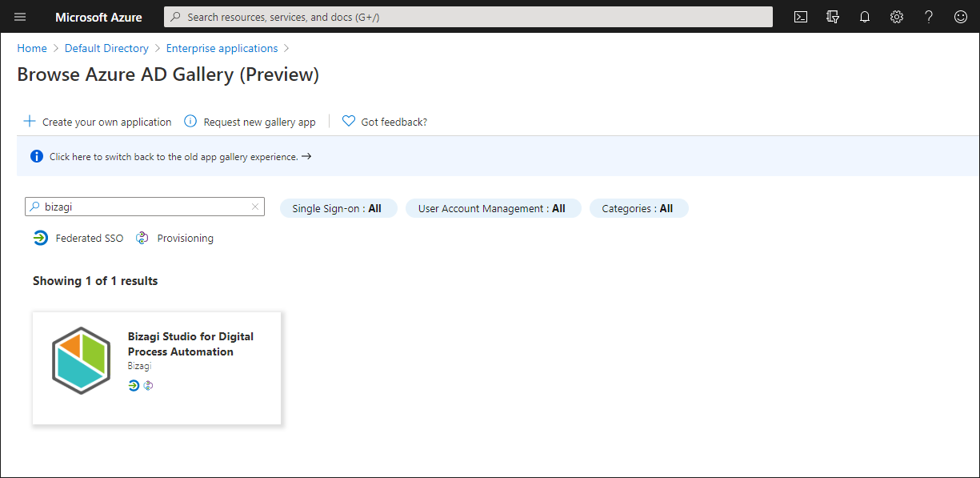The image size is (980, 478).
Task: Open the Single Sign-on filter
Action: coord(338,208)
